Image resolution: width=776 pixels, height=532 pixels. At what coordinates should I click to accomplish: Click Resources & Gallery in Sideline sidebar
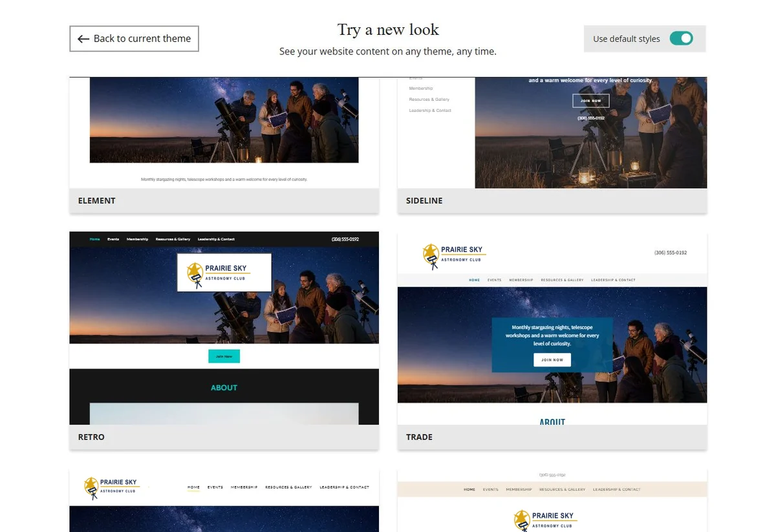[429, 100]
